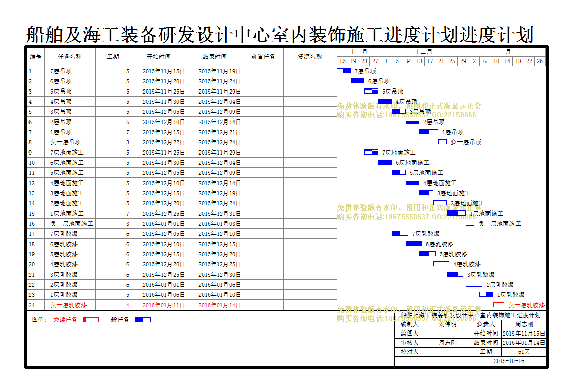Click the name 刘伟明 in the title block
Screen dimensions: 572x392
[448, 324]
